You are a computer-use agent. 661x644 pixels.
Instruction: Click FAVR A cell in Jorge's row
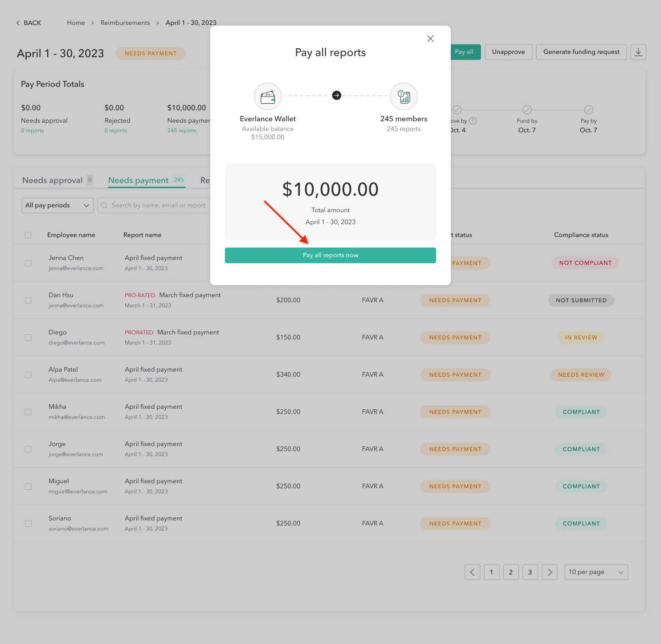click(x=372, y=449)
